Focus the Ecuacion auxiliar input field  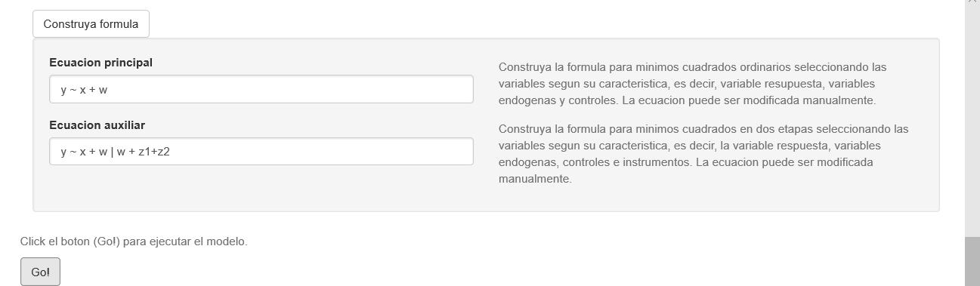(x=261, y=151)
